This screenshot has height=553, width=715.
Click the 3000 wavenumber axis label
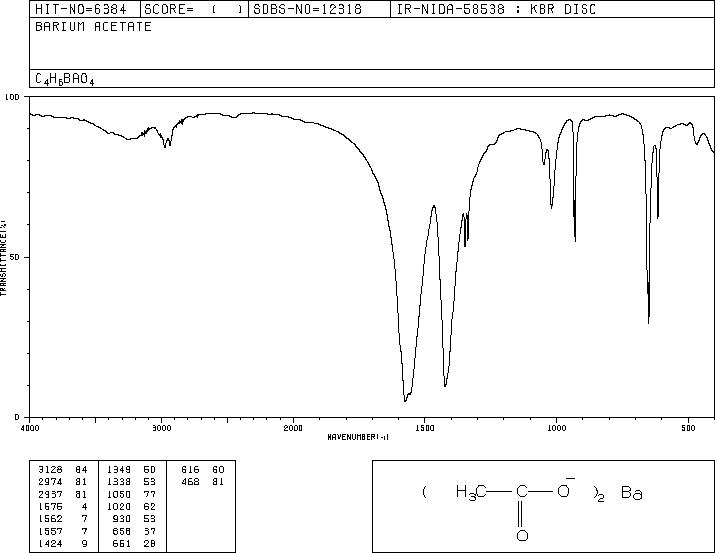coord(161,428)
